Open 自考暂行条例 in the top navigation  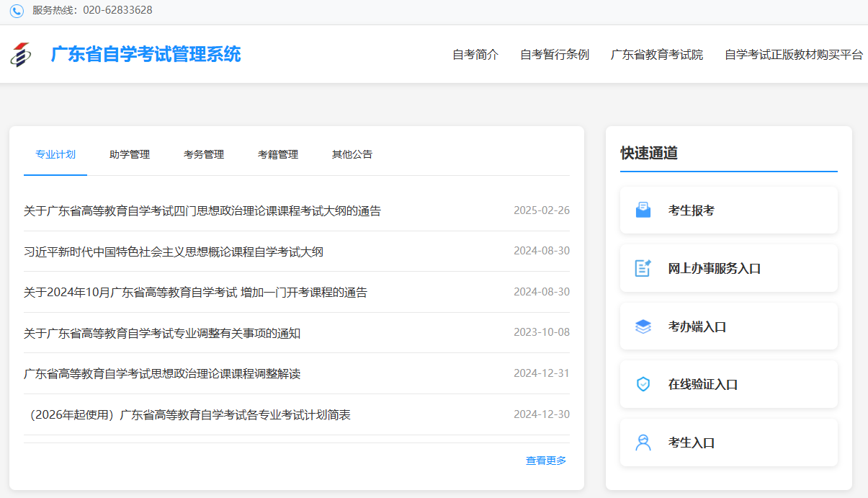[555, 55]
